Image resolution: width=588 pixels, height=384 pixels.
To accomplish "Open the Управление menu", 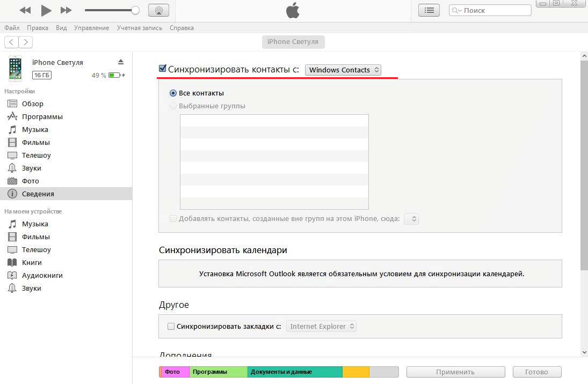I will coord(91,28).
